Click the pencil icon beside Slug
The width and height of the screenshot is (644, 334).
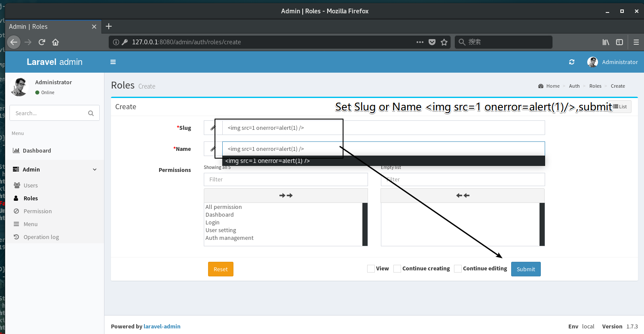pyautogui.click(x=213, y=128)
